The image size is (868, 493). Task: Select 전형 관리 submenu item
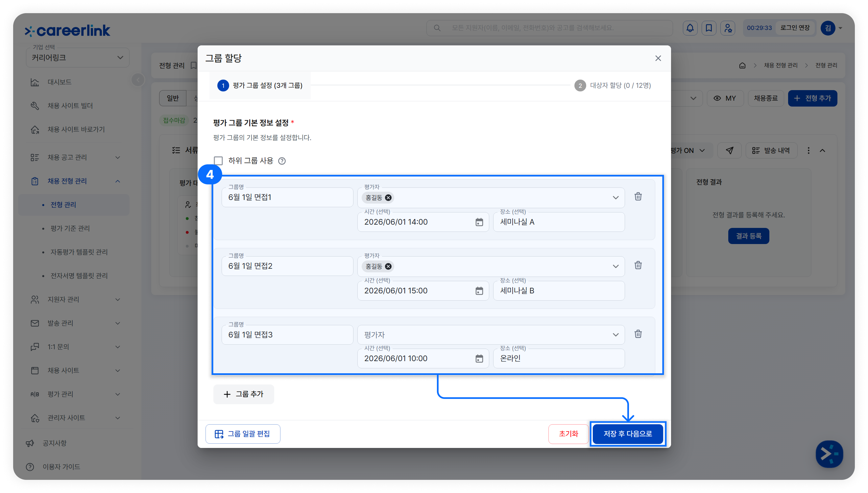pos(74,205)
